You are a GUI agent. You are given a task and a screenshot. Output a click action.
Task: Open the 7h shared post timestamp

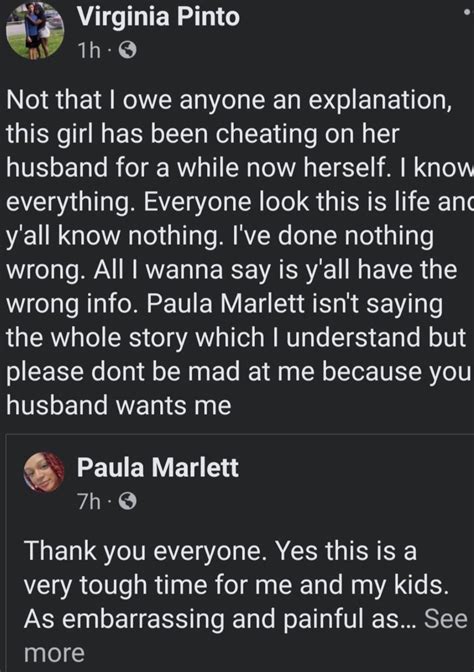(89, 501)
